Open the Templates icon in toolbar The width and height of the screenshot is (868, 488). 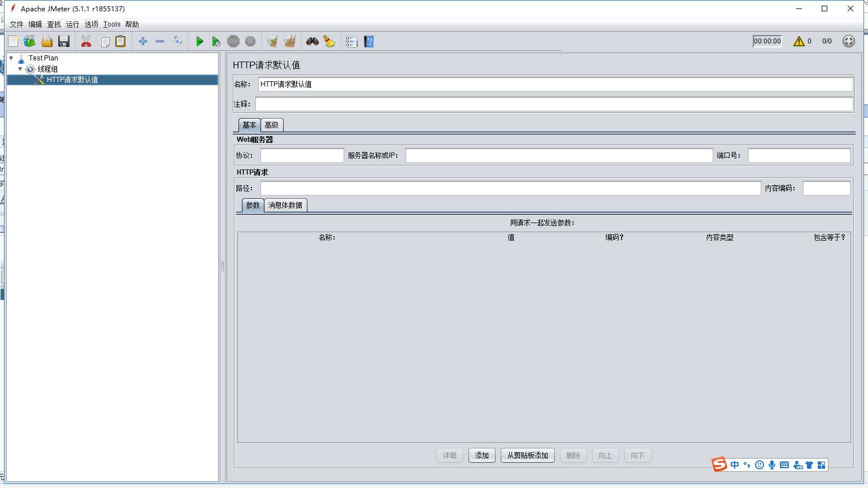(29, 41)
